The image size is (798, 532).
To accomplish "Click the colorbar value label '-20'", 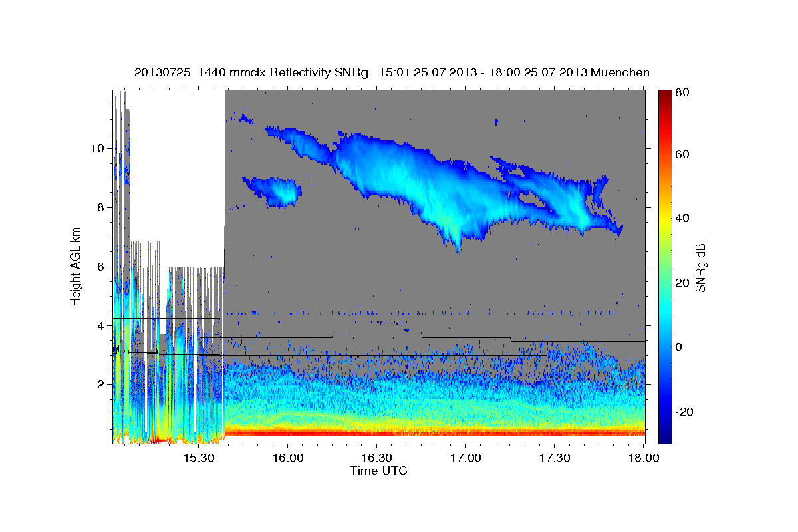I will click(684, 412).
